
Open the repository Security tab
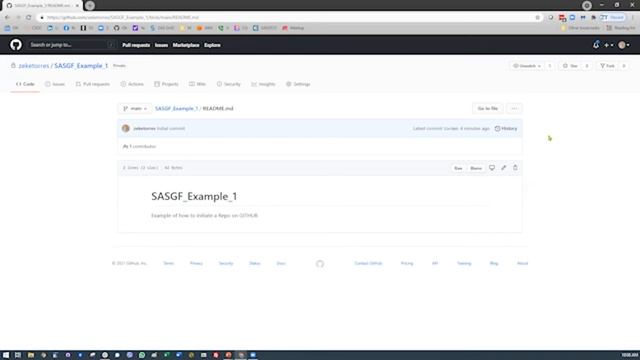(229, 84)
